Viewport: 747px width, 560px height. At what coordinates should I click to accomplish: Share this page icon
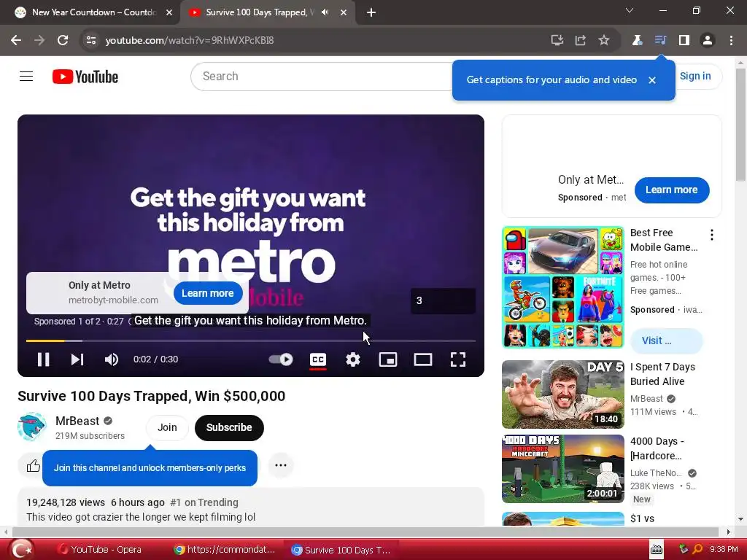[x=580, y=40]
